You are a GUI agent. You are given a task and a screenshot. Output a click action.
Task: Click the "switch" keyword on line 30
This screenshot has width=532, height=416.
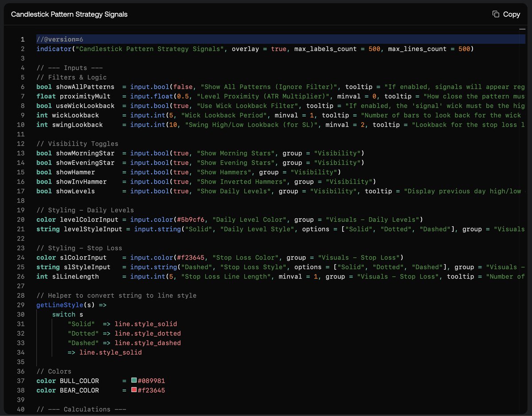(64, 314)
